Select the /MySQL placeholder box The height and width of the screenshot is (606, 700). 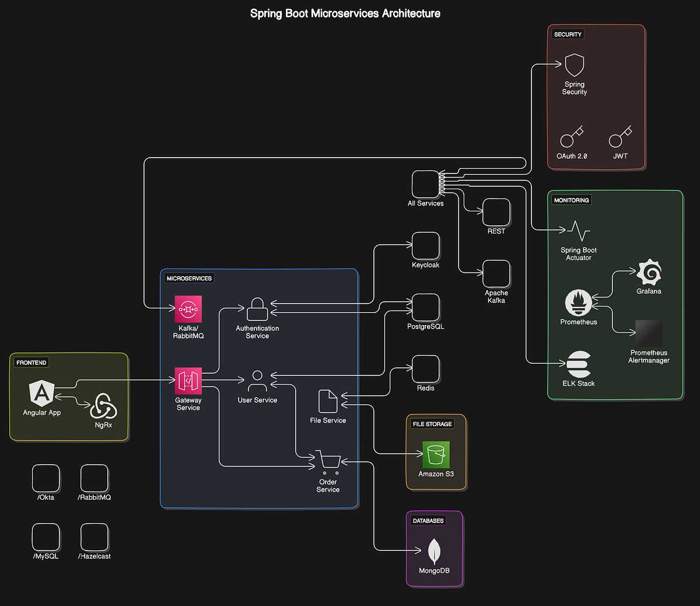tap(45, 537)
